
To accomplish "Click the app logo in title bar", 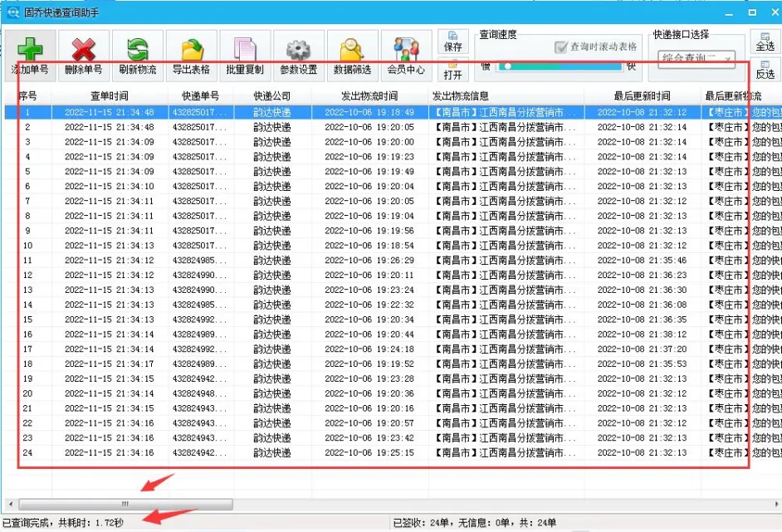I will [x=13, y=12].
